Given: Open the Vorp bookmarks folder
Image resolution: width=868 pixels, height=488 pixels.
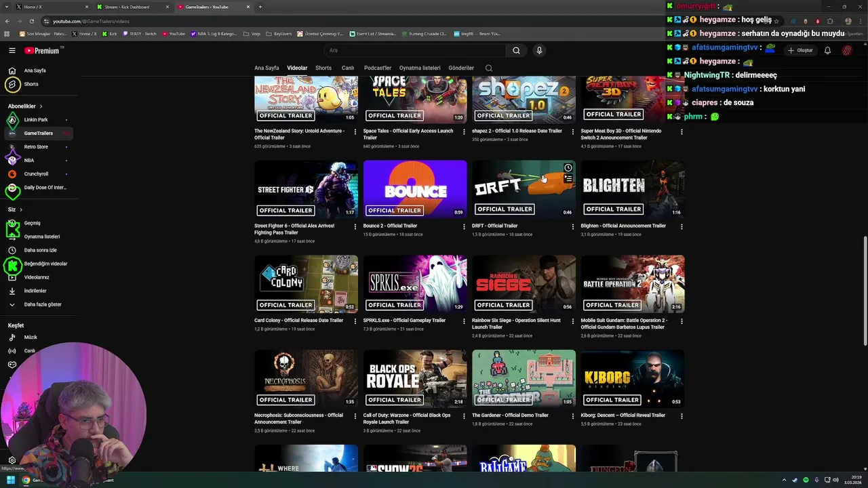Looking at the screenshot, I should (x=252, y=33).
